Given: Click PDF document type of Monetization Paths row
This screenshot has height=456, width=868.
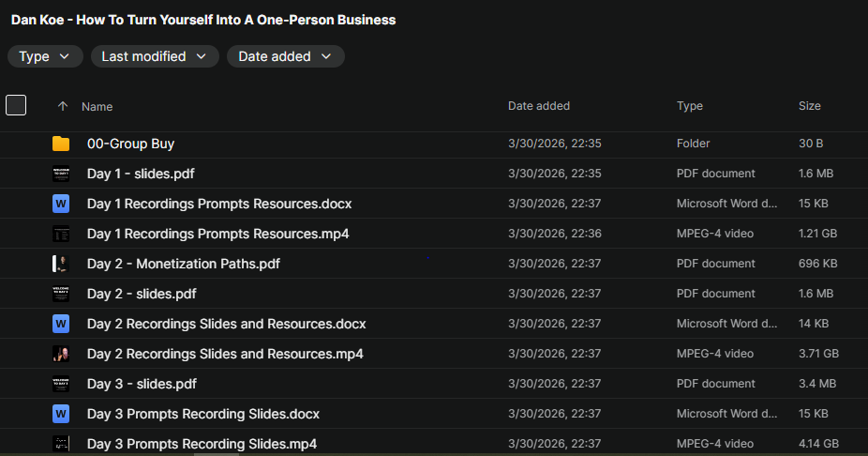Looking at the screenshot, I should click(716, 263).
